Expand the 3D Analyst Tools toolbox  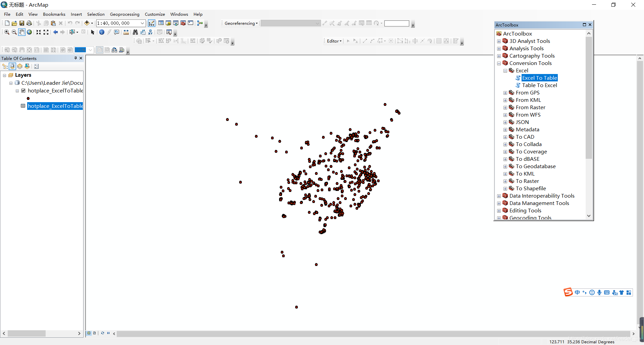click(x=499, y=41)
